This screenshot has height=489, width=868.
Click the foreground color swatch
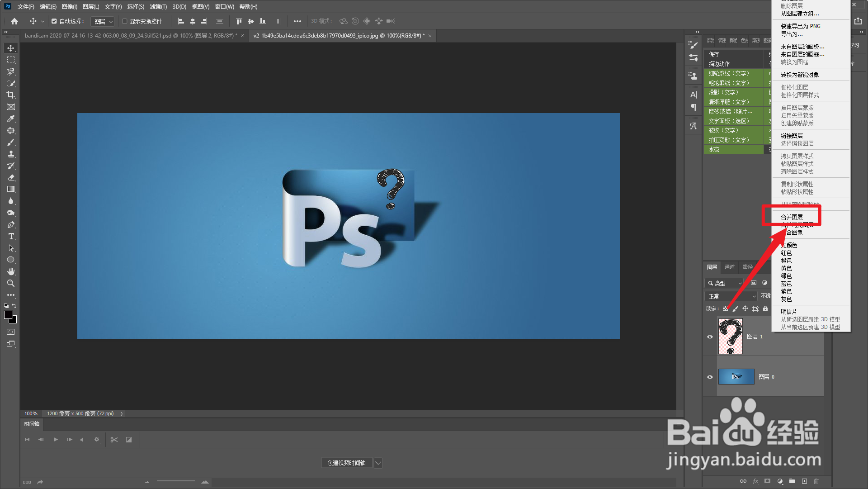8,315
